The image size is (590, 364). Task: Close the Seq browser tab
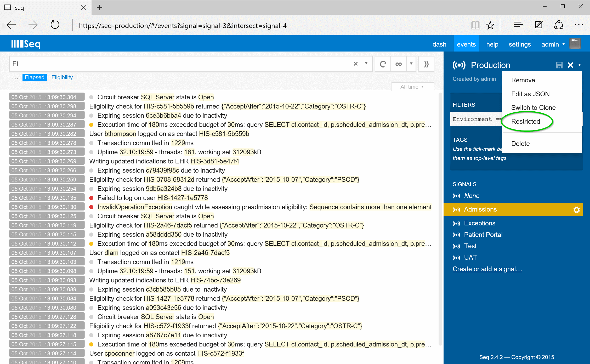point(83,8)
